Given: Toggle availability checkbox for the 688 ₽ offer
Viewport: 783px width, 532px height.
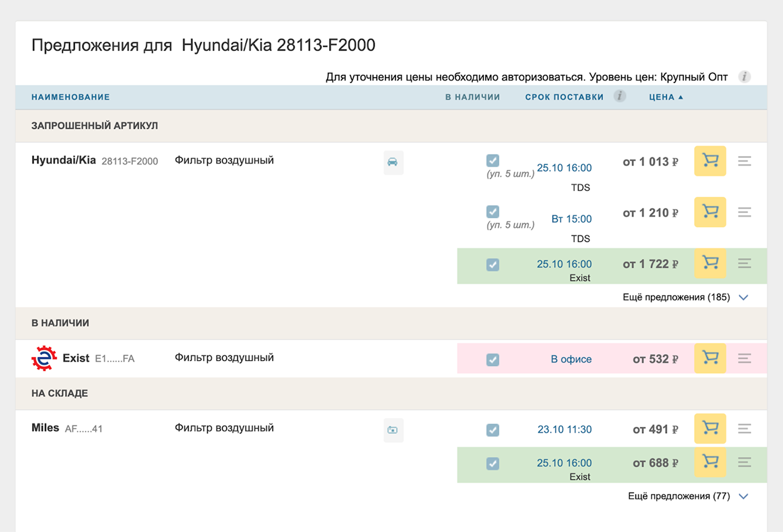Looking at the screenshot, I should coord(493,463).
